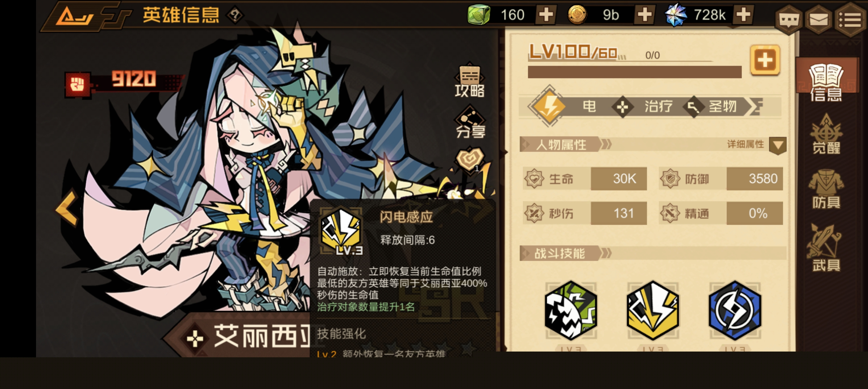
Task: Select the green monster skill icon
Action: tap(571, 311)
